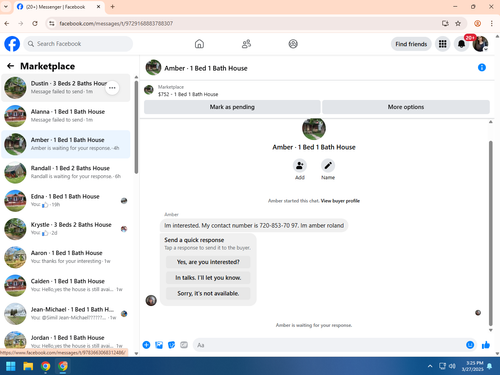Click the Find friends button
The width and height of the screenshot is (500, 375).
point(411,44)
